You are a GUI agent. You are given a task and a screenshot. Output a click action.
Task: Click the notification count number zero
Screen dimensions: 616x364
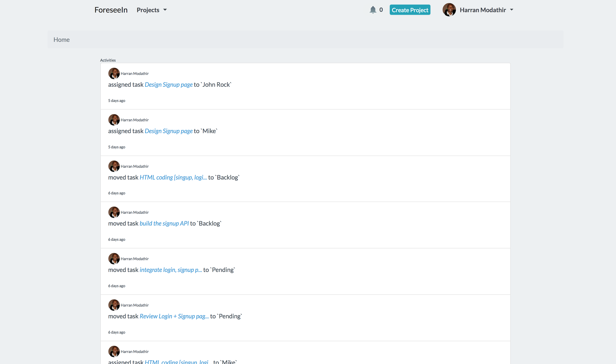381,10
